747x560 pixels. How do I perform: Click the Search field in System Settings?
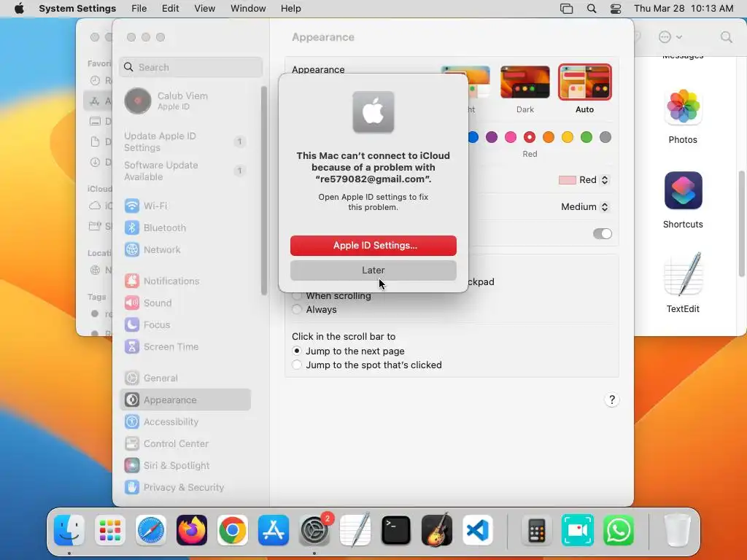[190, 67]
